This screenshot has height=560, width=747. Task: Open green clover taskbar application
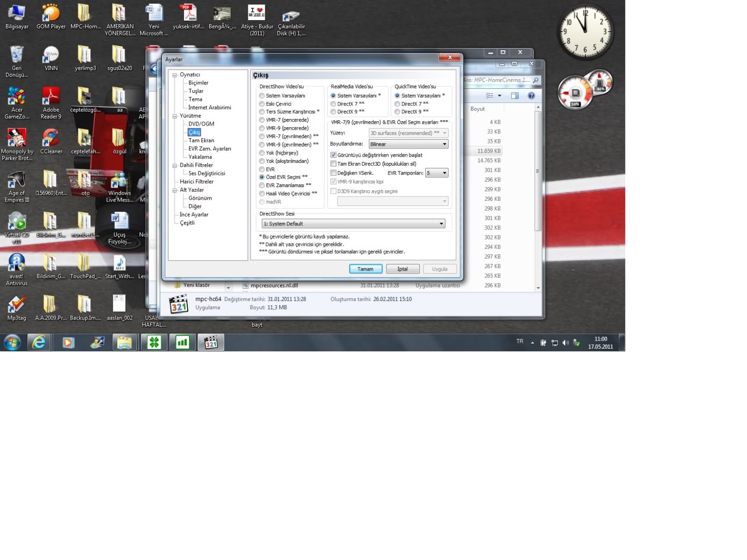[x=154, y=343]
